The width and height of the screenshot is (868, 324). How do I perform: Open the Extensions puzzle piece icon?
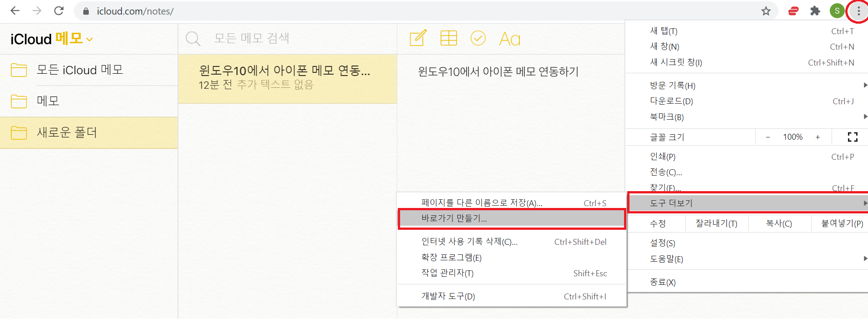(815, 11)
